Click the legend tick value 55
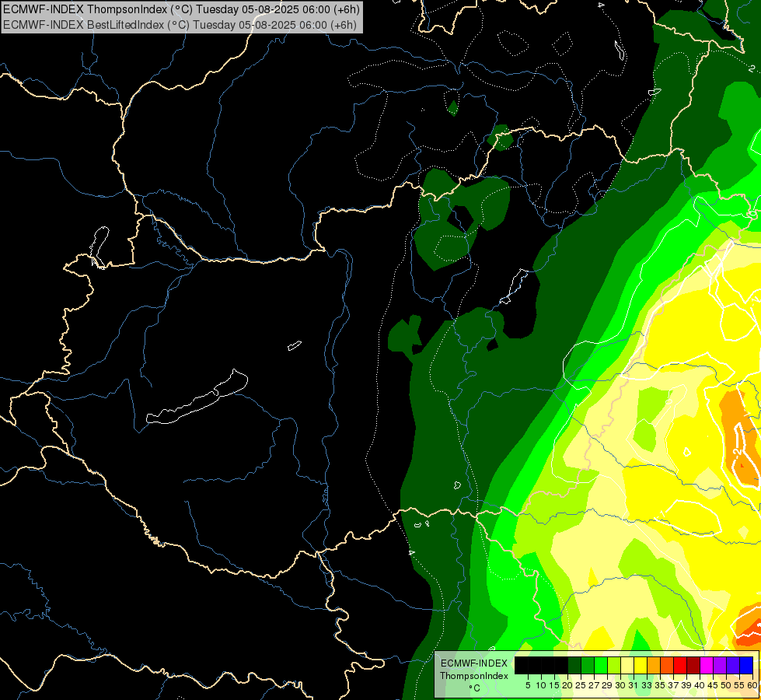This screenshot has height=700, width=761. tap(740, 685)
